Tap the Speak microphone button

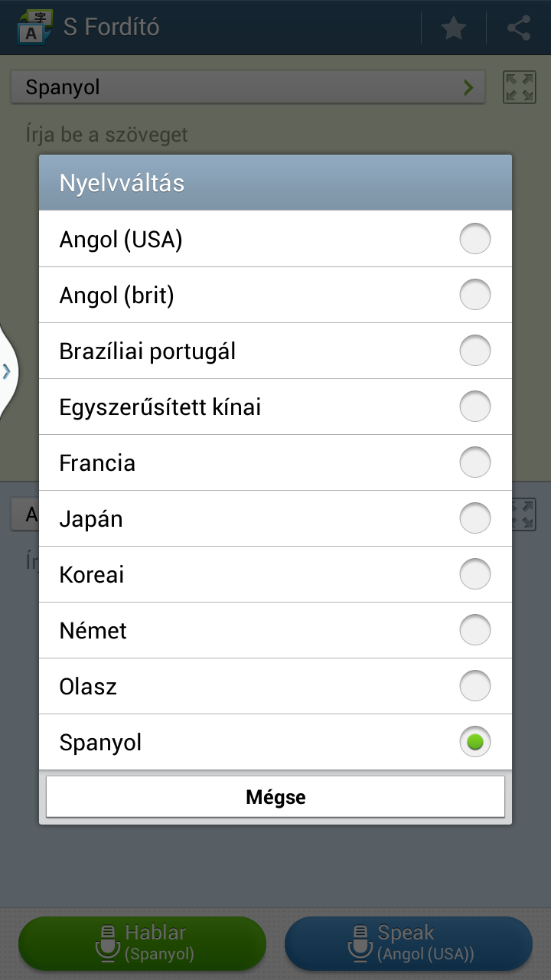[408, 942]
